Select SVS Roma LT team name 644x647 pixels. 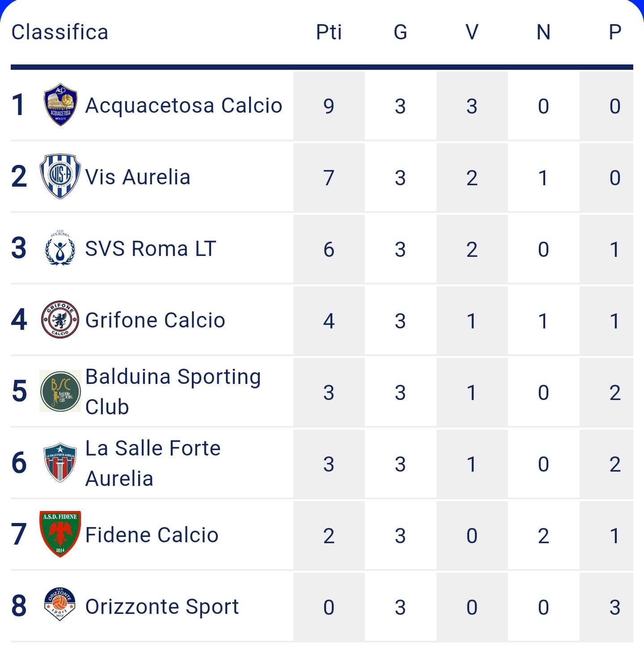tap(151, 249)
